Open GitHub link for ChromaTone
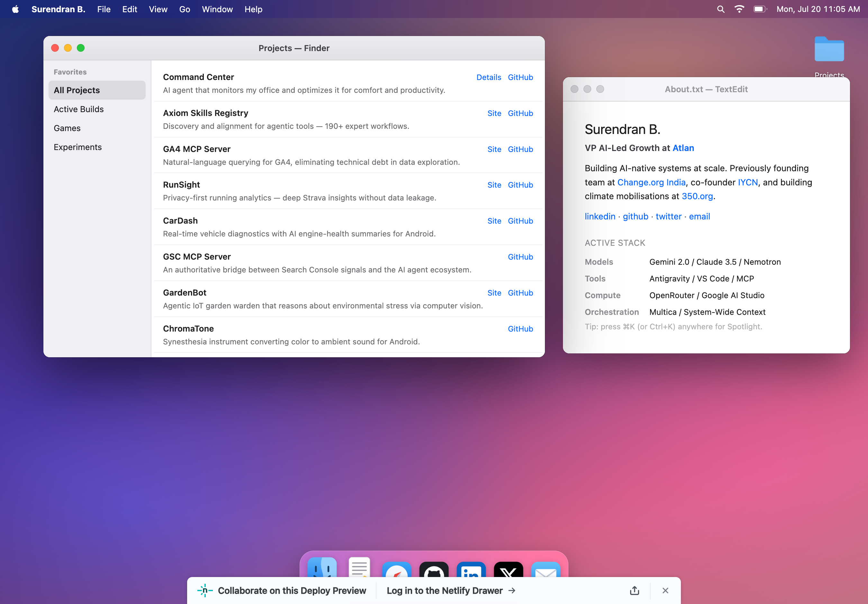 (520, 329)
